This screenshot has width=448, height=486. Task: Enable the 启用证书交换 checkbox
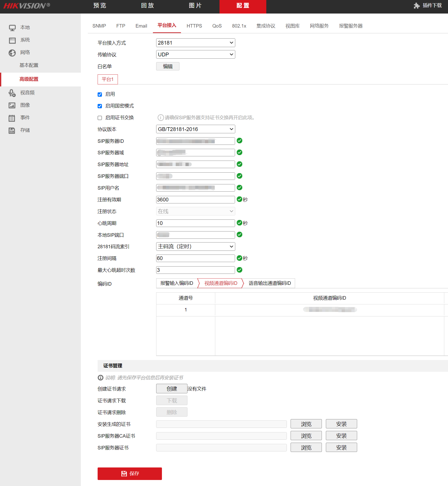[100, 118]
